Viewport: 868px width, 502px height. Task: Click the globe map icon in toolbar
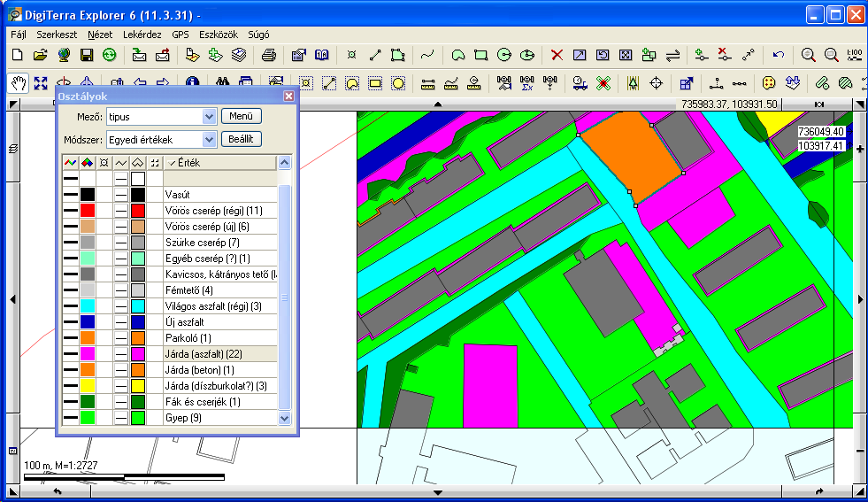64,55
